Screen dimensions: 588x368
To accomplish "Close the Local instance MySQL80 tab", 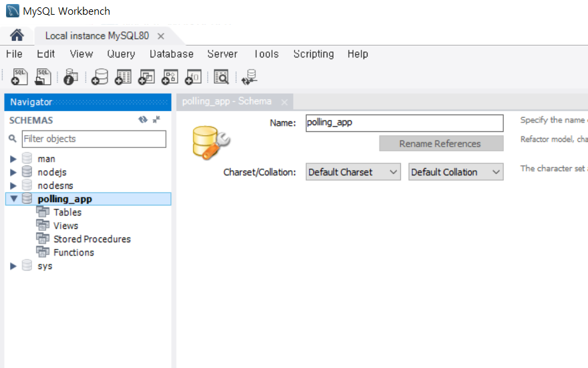I will (x=161, y=36).
